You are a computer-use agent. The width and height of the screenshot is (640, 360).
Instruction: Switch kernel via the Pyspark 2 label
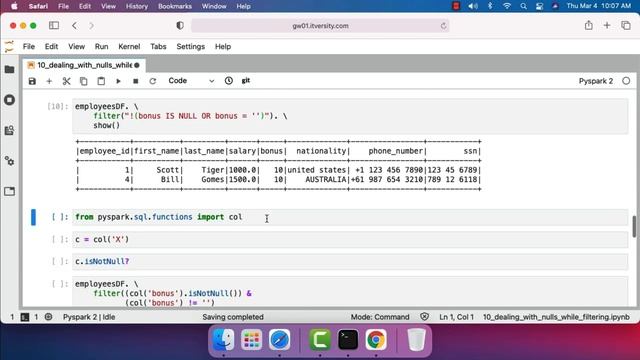pyautogui.click(x=596, y=81)
